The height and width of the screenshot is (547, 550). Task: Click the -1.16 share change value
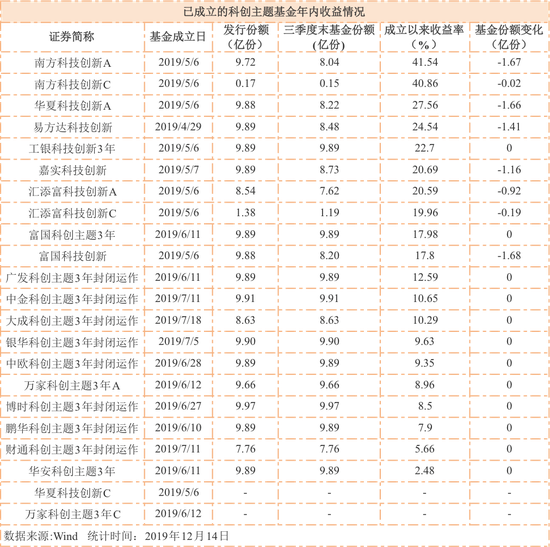point(509,169)
